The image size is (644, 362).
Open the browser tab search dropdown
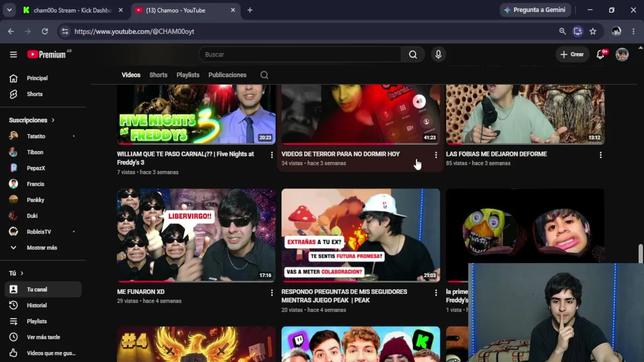coord(9,10)
